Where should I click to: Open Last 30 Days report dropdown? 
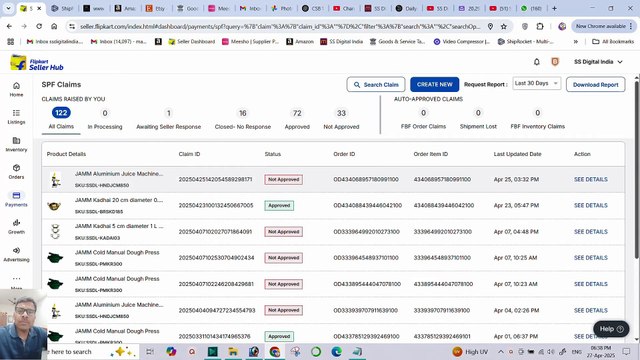536,83
